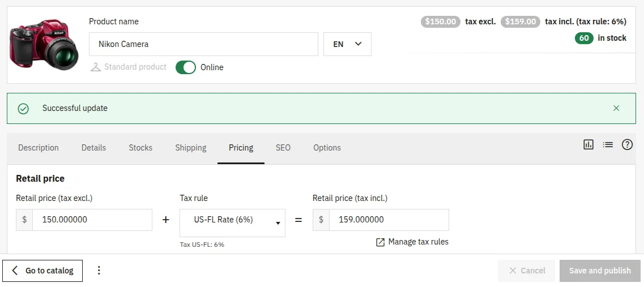Click the Product name input field
Screen dimensions: 644x287
click(203, 44)
